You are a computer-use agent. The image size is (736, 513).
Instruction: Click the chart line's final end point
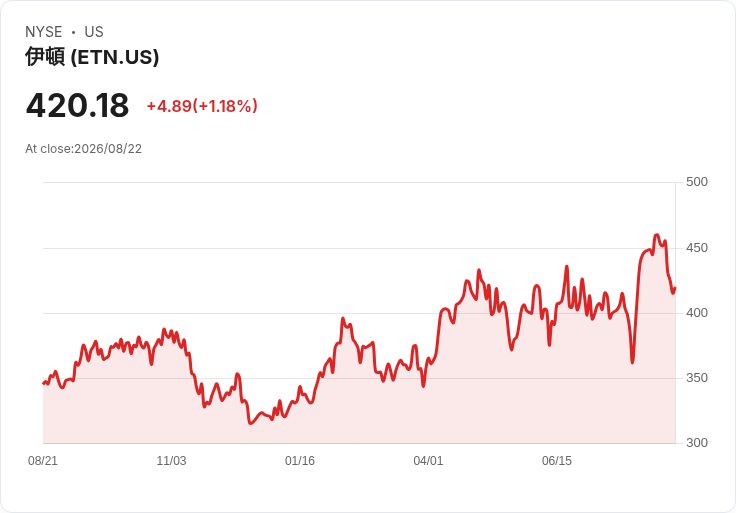pyautogui.click(x=675, y=288)
